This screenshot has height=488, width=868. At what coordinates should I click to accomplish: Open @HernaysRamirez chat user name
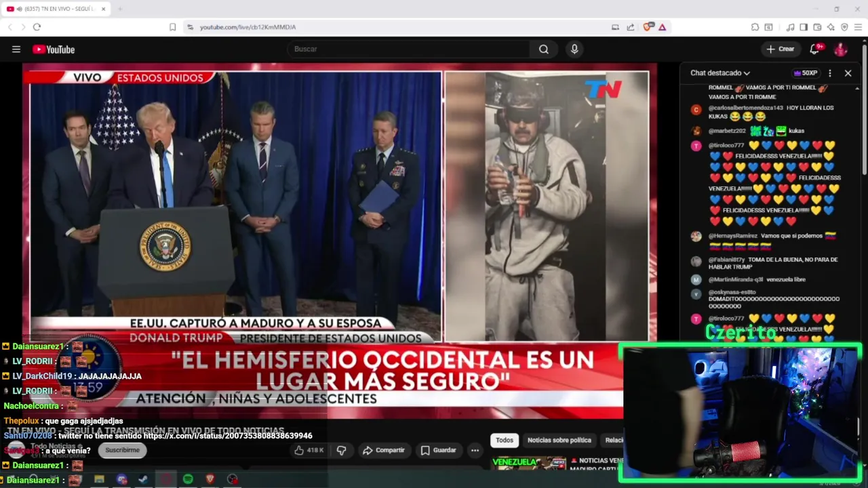(733, 236)
